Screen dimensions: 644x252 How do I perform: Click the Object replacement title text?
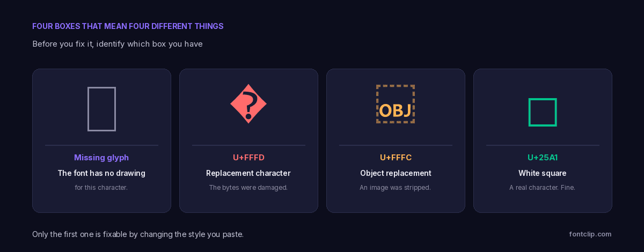[x=396, y=173]
